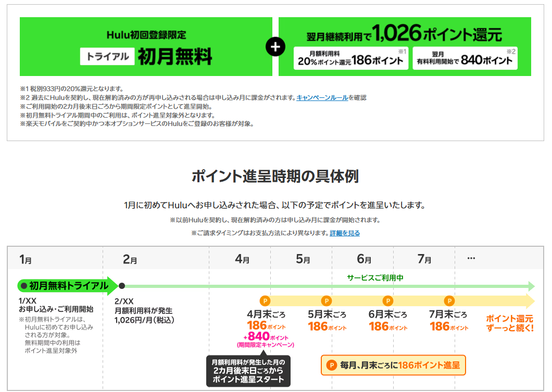Click the black dot at 2/XX start
The height and width of the screenshot is (392, 552).
(x=122, y=286)
